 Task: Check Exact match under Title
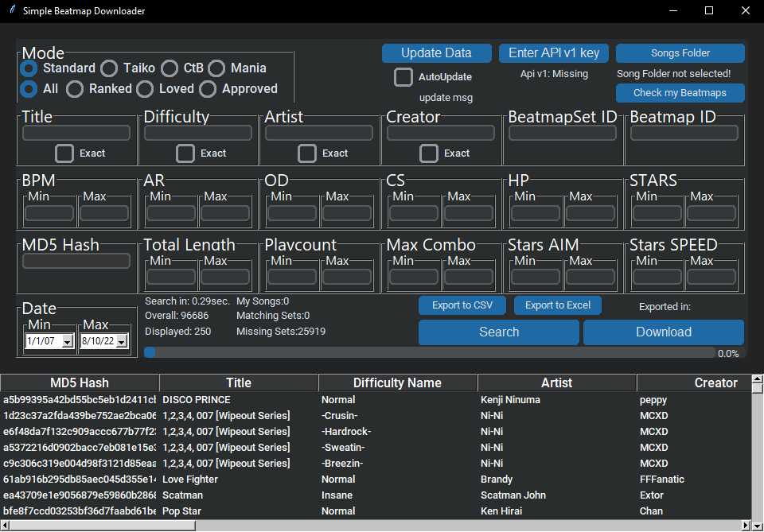coord(64,153)
